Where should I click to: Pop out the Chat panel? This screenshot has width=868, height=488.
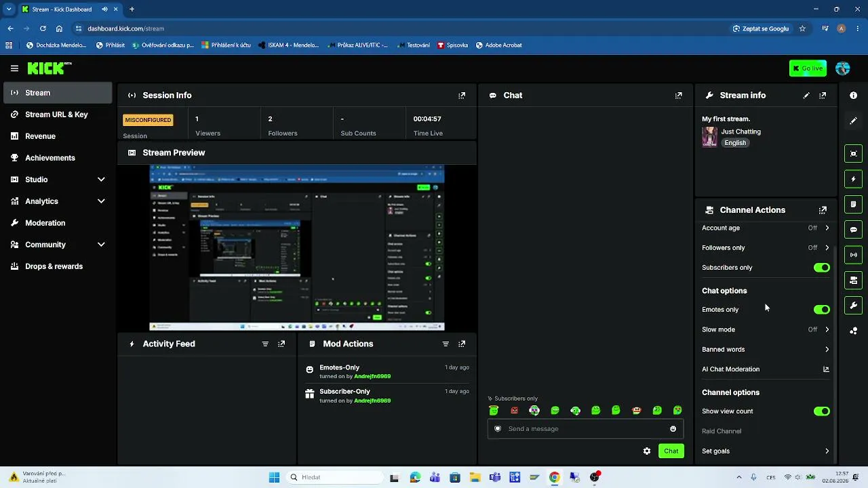point(678,96)
